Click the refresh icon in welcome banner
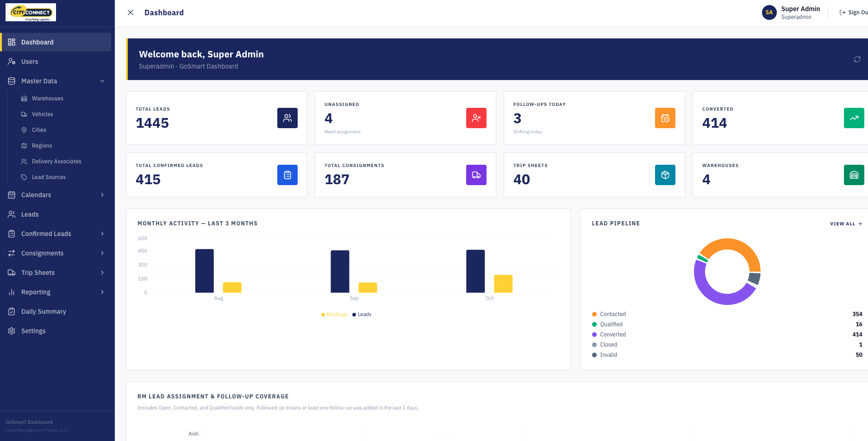This screenshot has height=441, width=868. click(x=857, y=59)
